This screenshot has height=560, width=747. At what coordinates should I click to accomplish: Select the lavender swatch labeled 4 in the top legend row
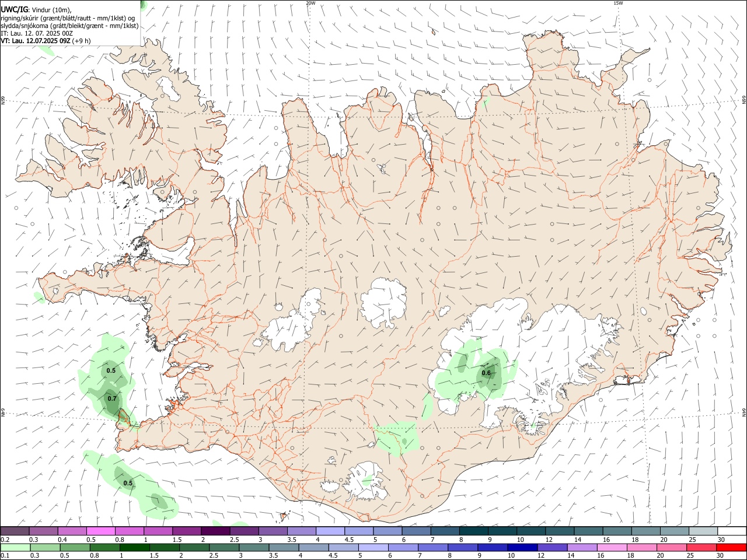pyautogui.click(x=330, y=531)
